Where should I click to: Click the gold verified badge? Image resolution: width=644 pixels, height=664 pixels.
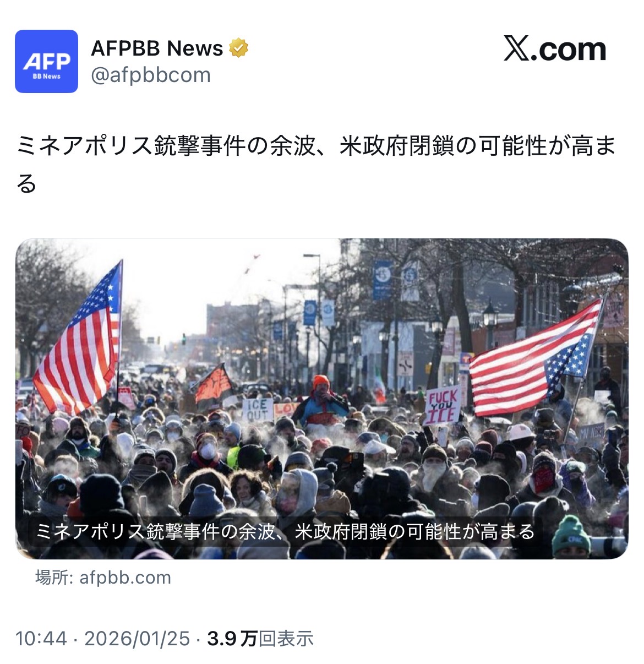tap(238, 48)
